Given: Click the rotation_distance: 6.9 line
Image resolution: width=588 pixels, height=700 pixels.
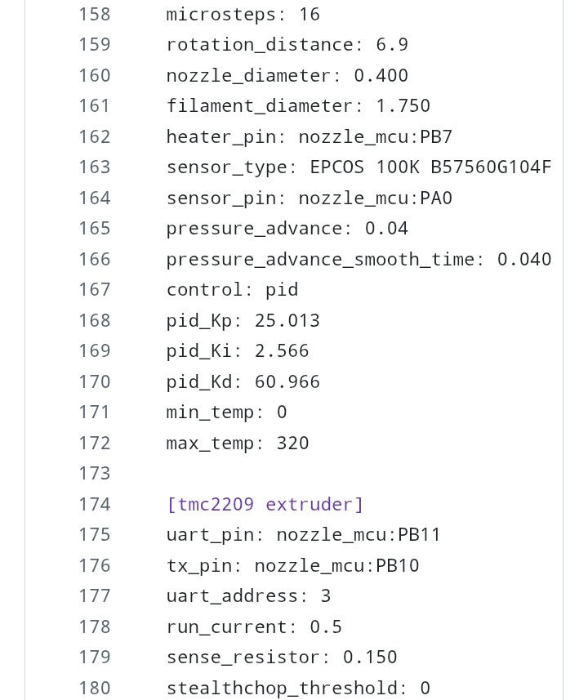Looking at the screenshot, I should tap(287, 45).
